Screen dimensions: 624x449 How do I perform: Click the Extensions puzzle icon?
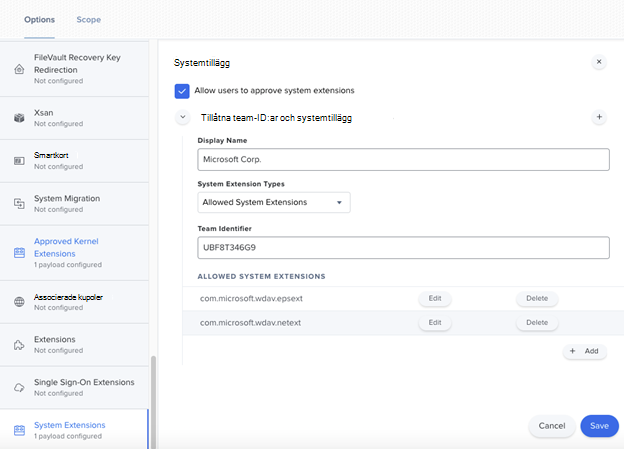[x=19, y=344]
